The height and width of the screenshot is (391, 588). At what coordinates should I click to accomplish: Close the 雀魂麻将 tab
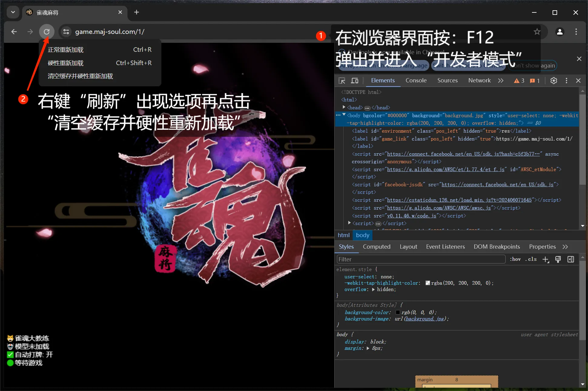(120, 12)
